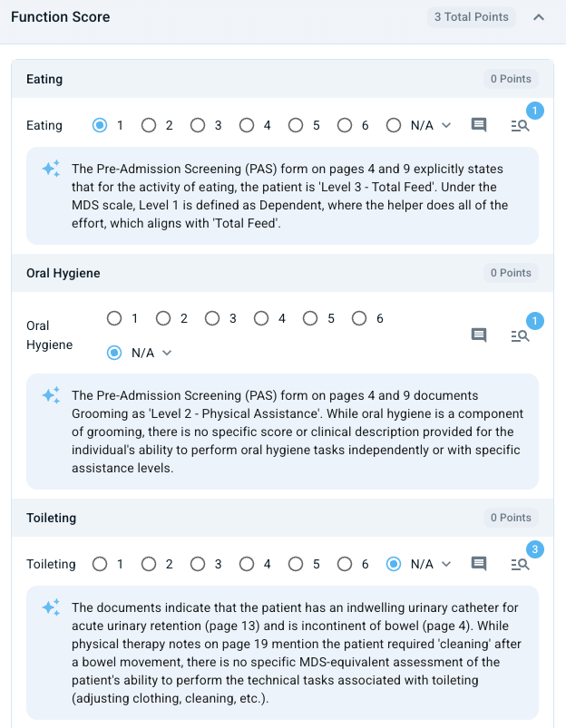Click the AI sparkle icon in Toileting explanation
The image size is (566, 728).
[x=51, y=607]
